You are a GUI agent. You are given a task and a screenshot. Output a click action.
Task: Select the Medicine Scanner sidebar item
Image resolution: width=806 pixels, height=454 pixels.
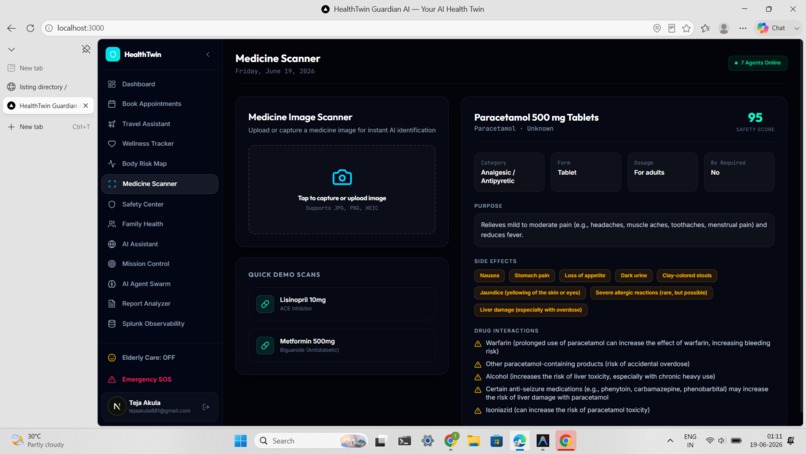click(x=160, y=184)
